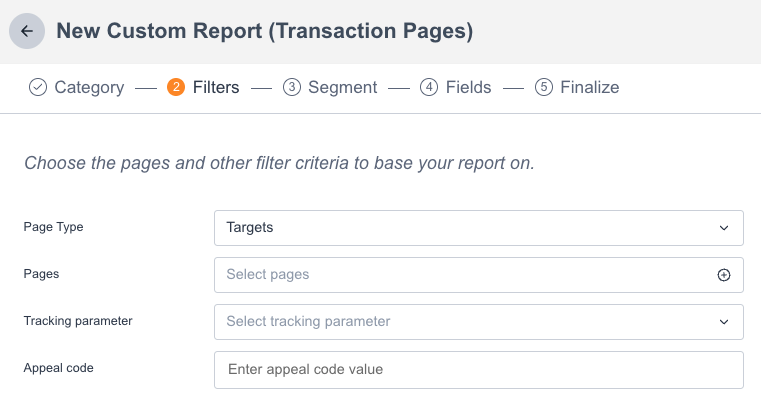Click the plus icon in Pages field
Image resolution: width=761 pixels, height=411 pixels.
(724, 275)
